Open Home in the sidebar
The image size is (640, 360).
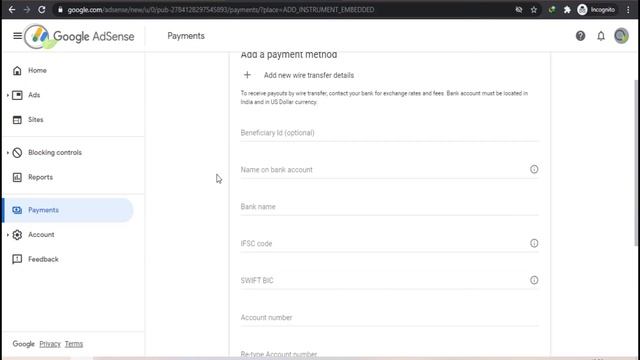point(37,71)
